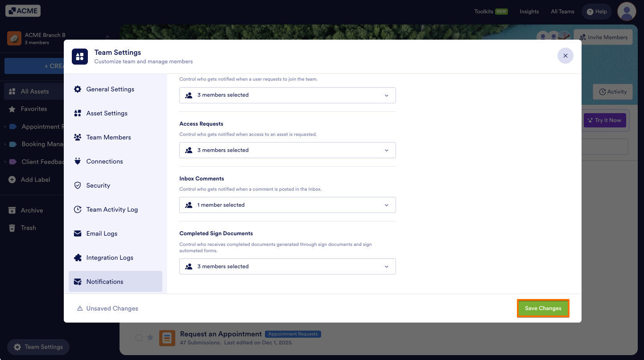Open ACME Branch B team switcher
Image resolution: width=644 pixels, height=360 pixels.
coord(58,38)
